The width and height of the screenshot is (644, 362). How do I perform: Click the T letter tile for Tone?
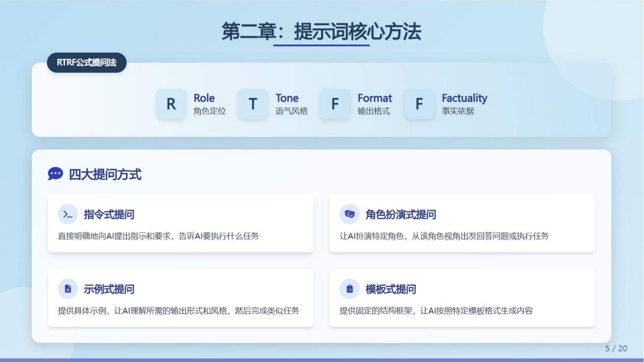[x=253, y=104]
